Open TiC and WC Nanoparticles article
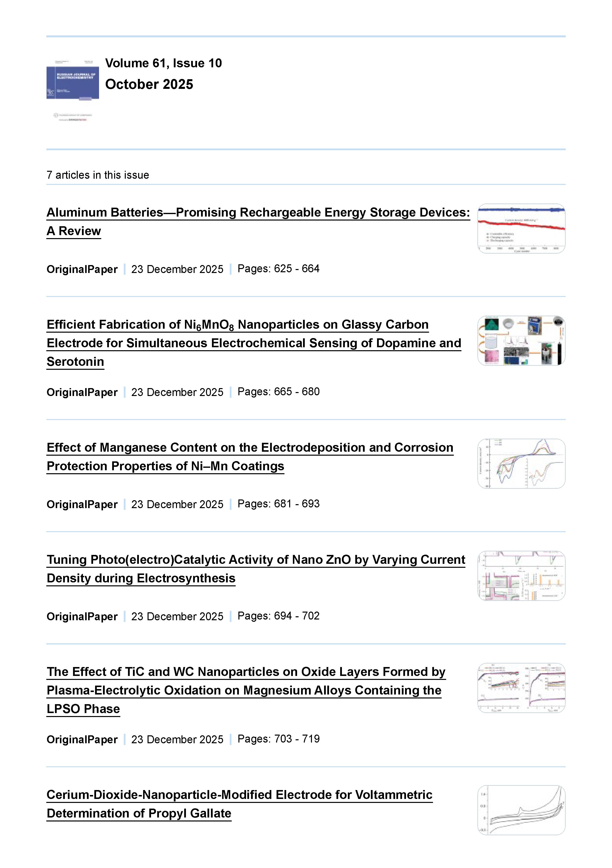 point(246,672)
